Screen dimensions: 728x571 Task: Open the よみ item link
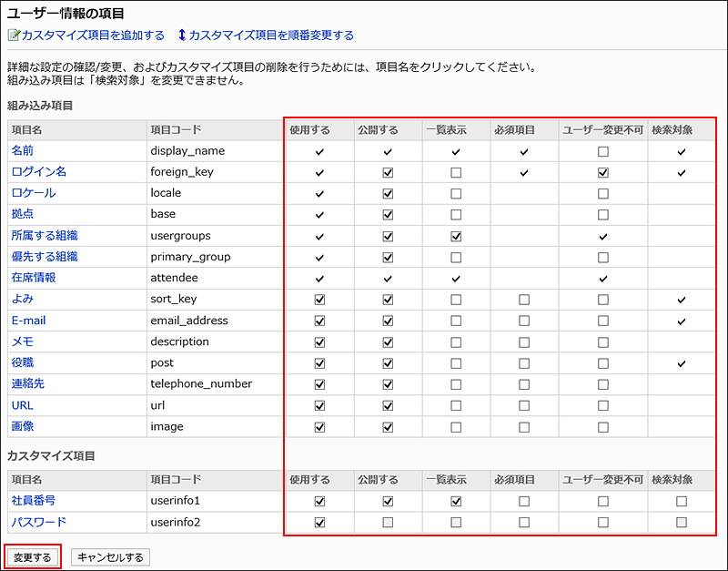pos(22,299)
